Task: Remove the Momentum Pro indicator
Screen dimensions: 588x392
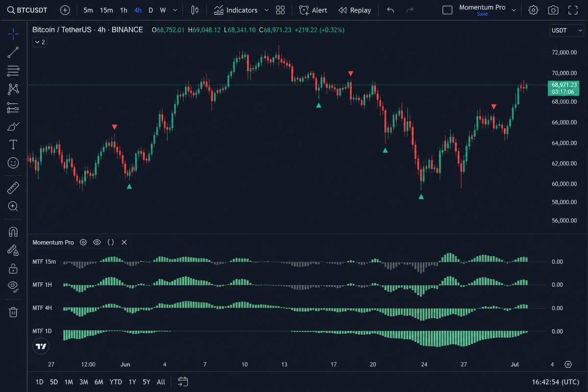Action: point(124,242)
